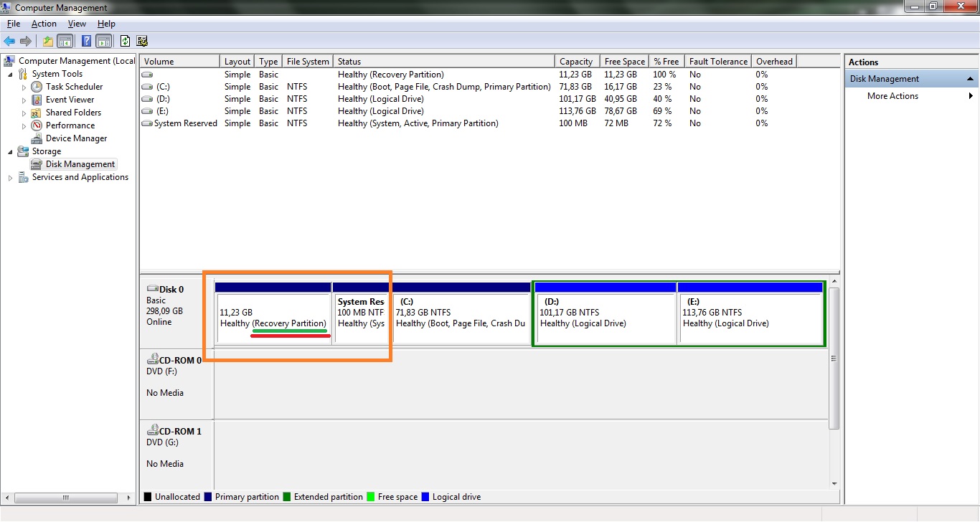Click the Computer Management root icon

pos(10,61)
